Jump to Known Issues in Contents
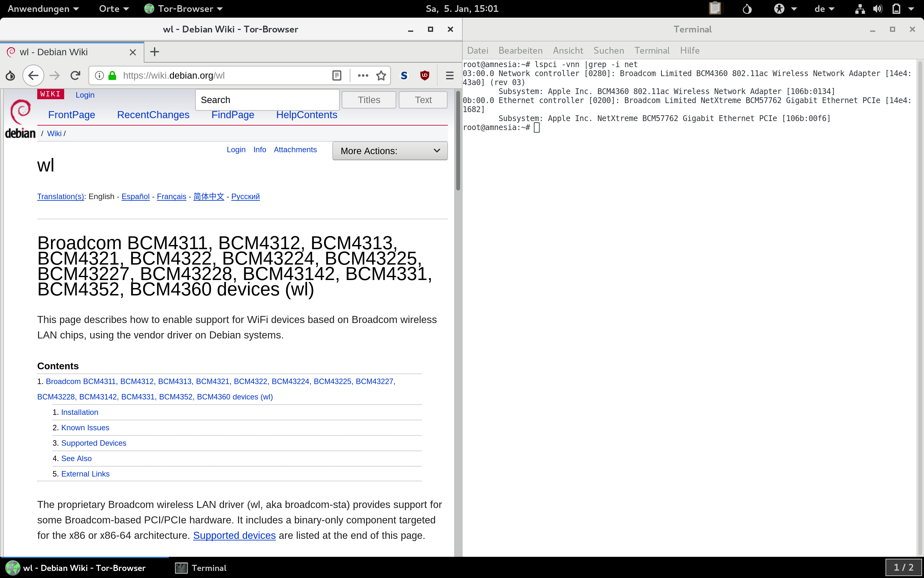Viewport: 924px width, 578px height. tap(85, 427)
